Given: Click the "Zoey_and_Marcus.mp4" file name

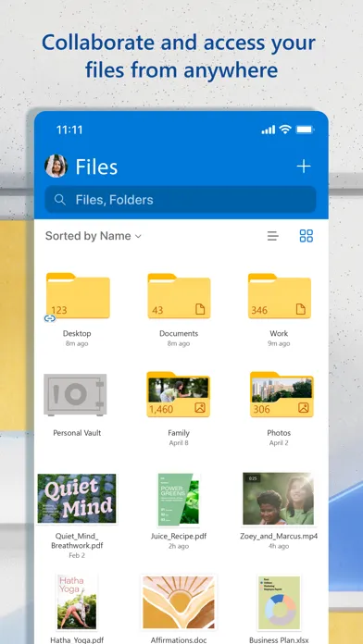Looking at the screenshot, I should 279,537.
